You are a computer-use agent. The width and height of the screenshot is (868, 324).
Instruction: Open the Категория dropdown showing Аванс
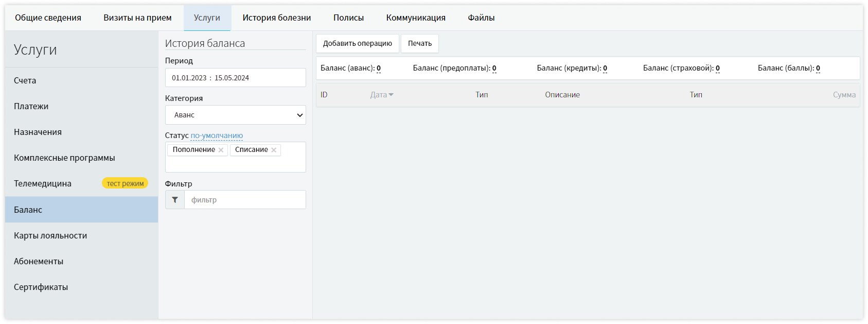tap(235, 115)
